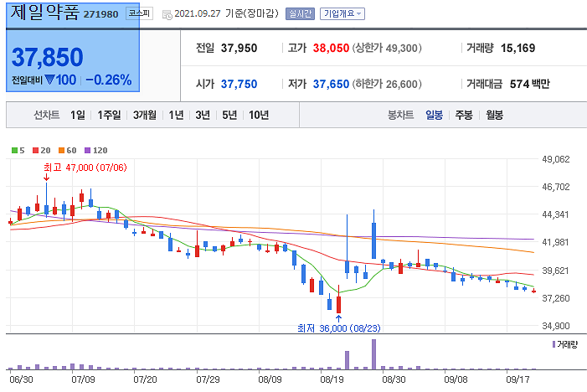The image size is (587, 392).
Task: Select the 3년 line chart tab
Action: (x=203, y=115)
